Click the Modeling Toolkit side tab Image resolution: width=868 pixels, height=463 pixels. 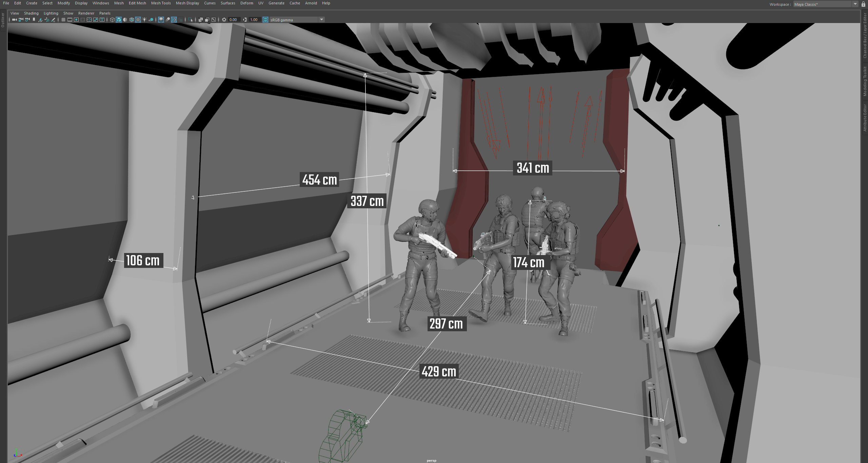[x=865, y=81]
